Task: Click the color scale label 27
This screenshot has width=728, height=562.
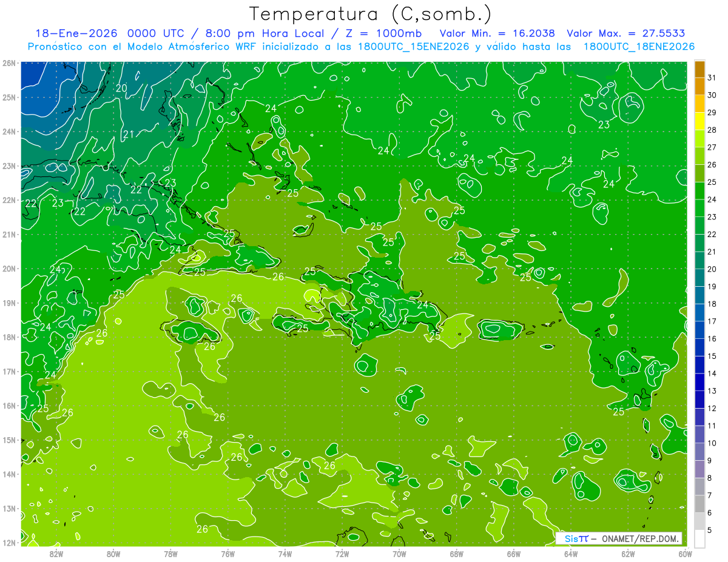Action: [712, 147]
